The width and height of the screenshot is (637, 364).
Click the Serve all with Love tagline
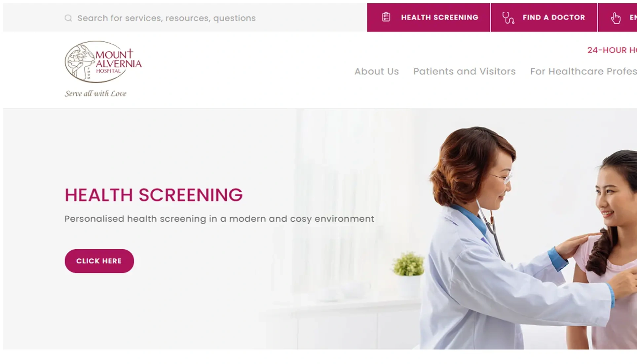tap(95, 93)
